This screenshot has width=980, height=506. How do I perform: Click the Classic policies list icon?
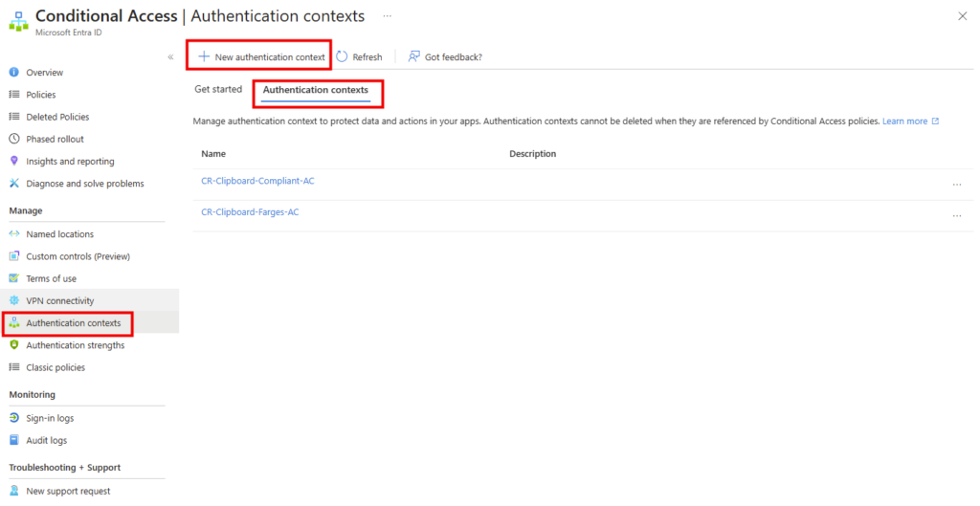coord(13,367)
